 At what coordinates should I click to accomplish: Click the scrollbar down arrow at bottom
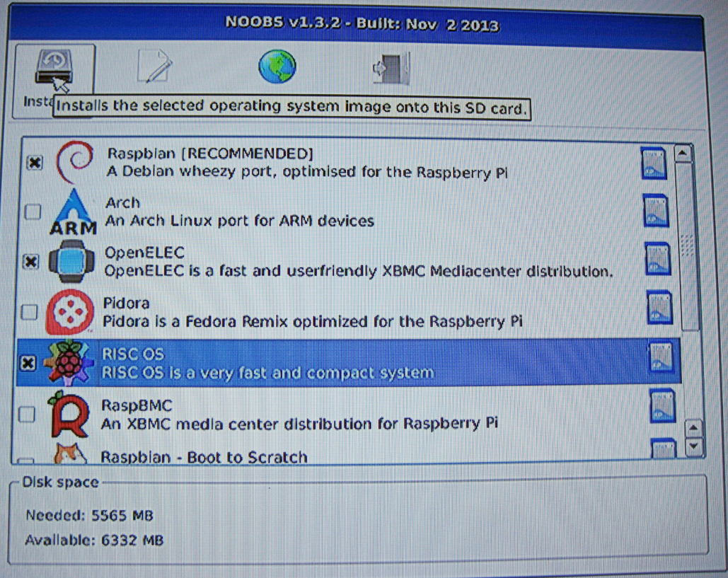[x=694, y=446]
